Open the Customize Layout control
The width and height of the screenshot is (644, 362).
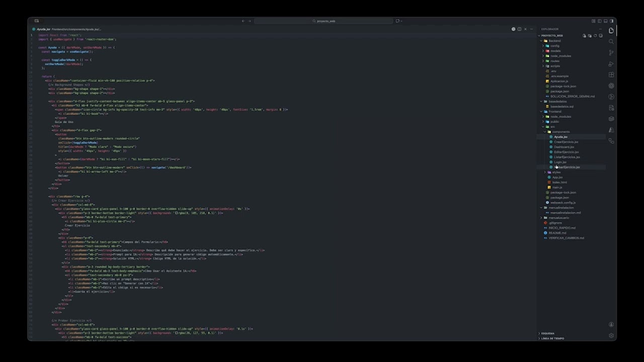tap(594, 21)
